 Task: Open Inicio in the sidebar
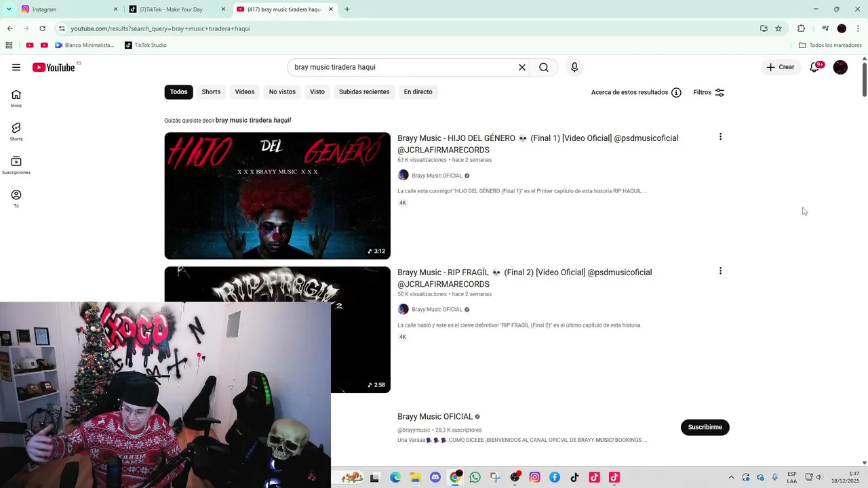click(16, 98)
